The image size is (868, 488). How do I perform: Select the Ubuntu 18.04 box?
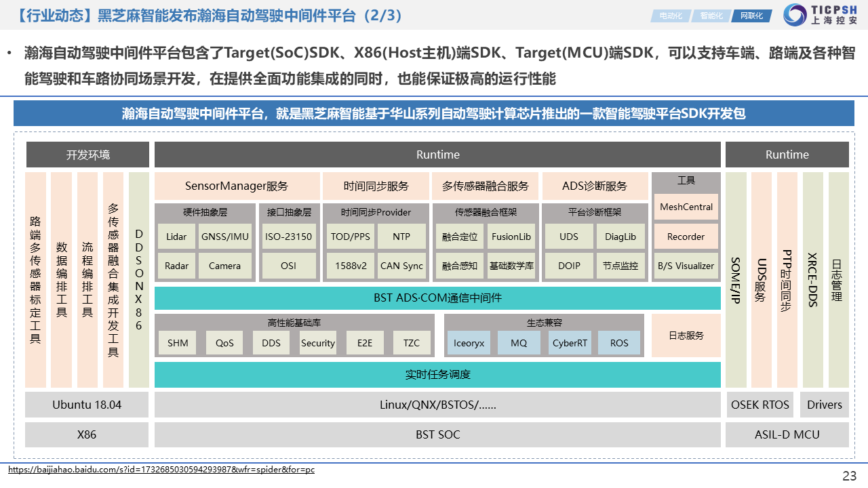tap(87, 405)
